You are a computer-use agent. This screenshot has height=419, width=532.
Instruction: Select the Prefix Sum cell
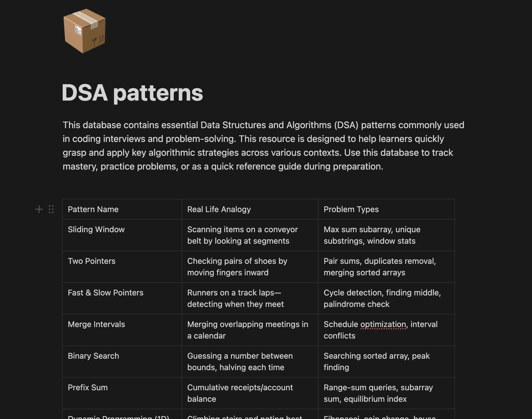point(88,387)
